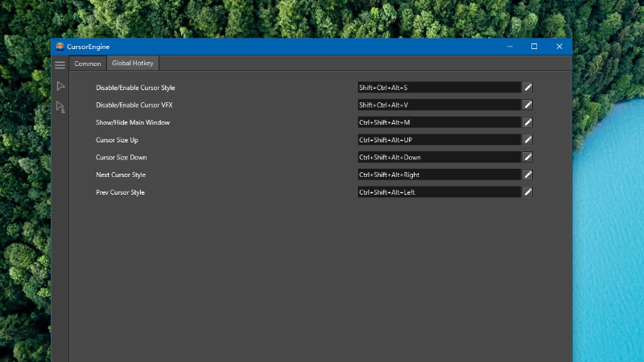Click the Shift+Ctrl+Alt+S hotkey field
The height and width of the screenshot is (362, 644).
pyautogui.click(x=439, y=87)
